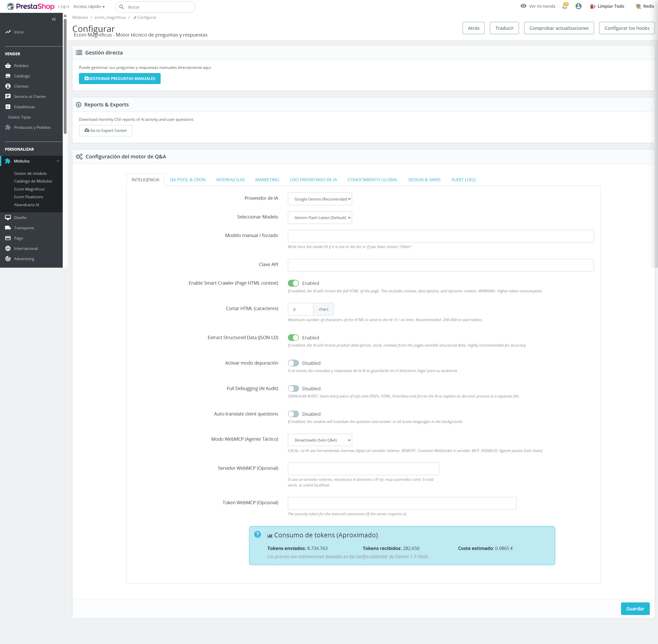Screen dimensions: 658x644
Task: Open the AUDIT LOGS tab
Action: pyautogui.click(x=463, y=180)
